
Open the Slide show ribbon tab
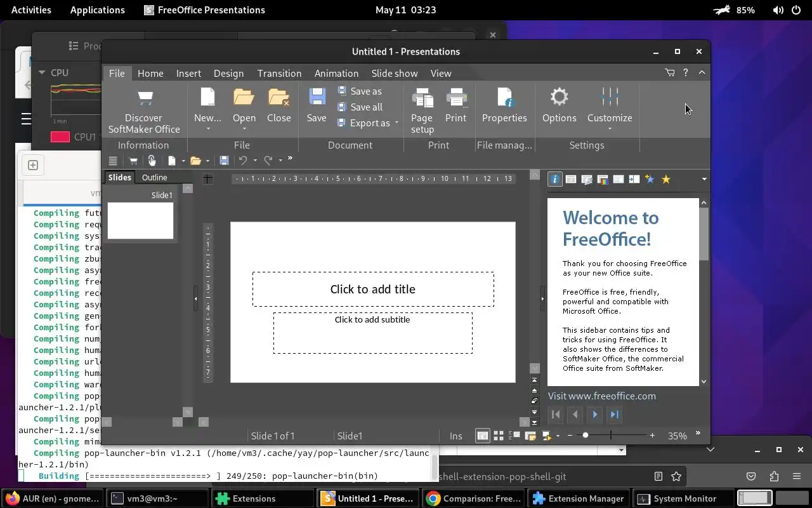point(395,73)
